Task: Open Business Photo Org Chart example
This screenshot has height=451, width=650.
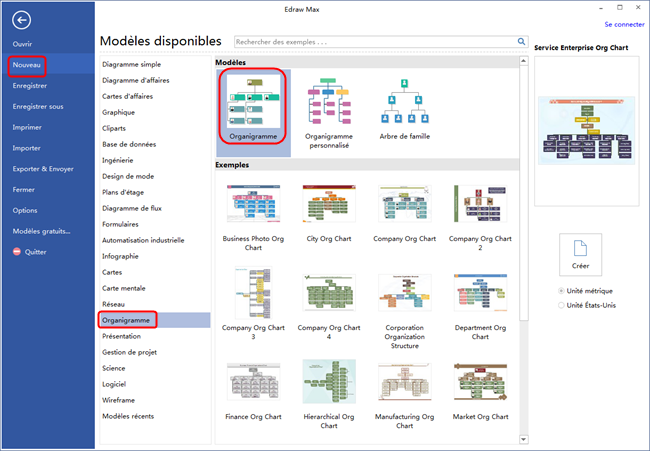Action: [253, 204]
